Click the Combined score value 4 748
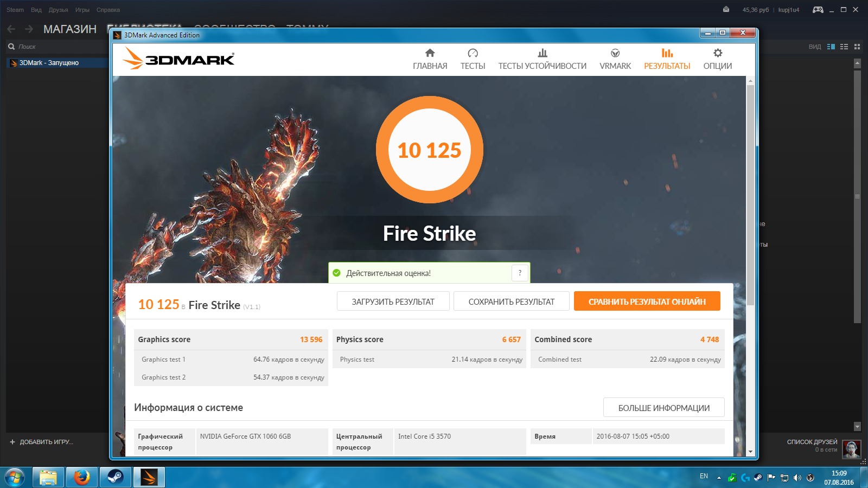868x488 pixels. [710, 339]
